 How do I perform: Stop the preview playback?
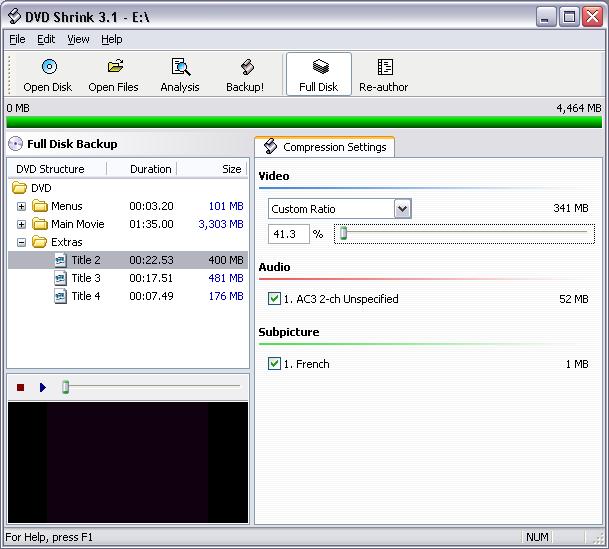point(21,387)
